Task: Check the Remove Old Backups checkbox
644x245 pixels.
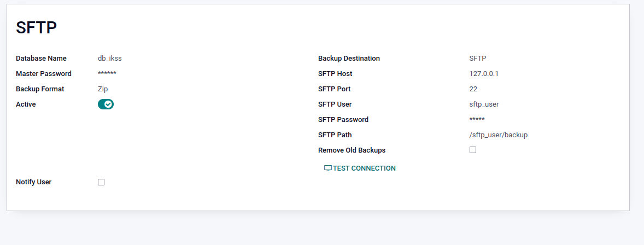Action: (x=473, y=150)
